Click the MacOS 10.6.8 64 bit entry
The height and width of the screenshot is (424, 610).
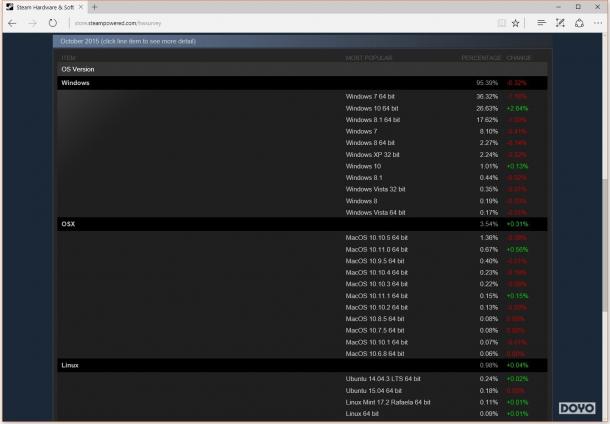tap(375, 354)
